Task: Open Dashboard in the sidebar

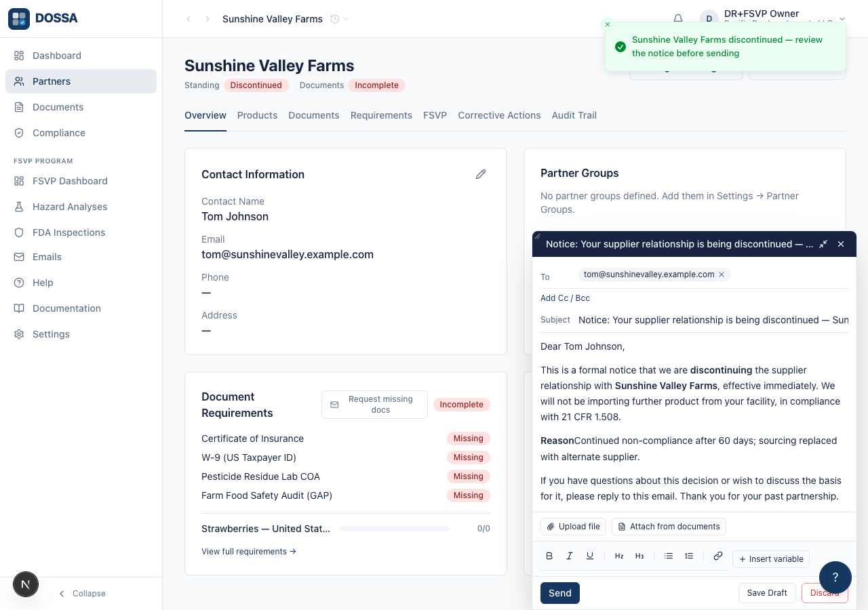Action: click(x=81, y=56)
